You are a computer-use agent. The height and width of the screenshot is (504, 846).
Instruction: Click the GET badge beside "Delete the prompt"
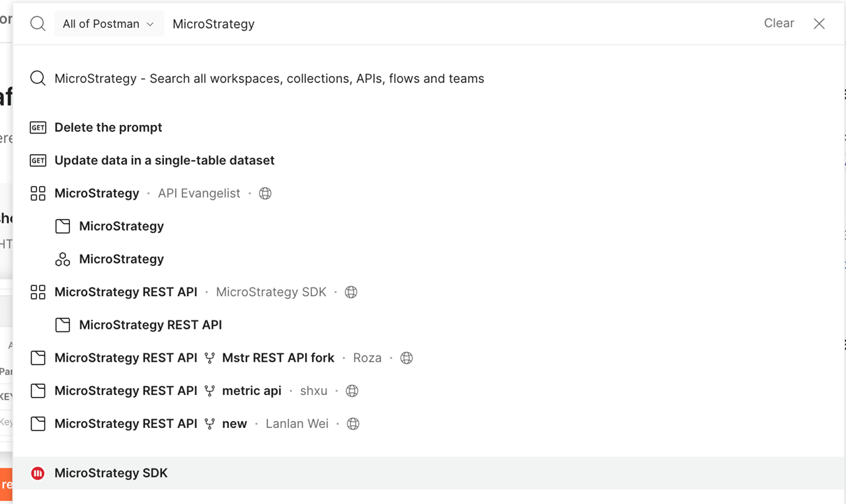point(38,127)
